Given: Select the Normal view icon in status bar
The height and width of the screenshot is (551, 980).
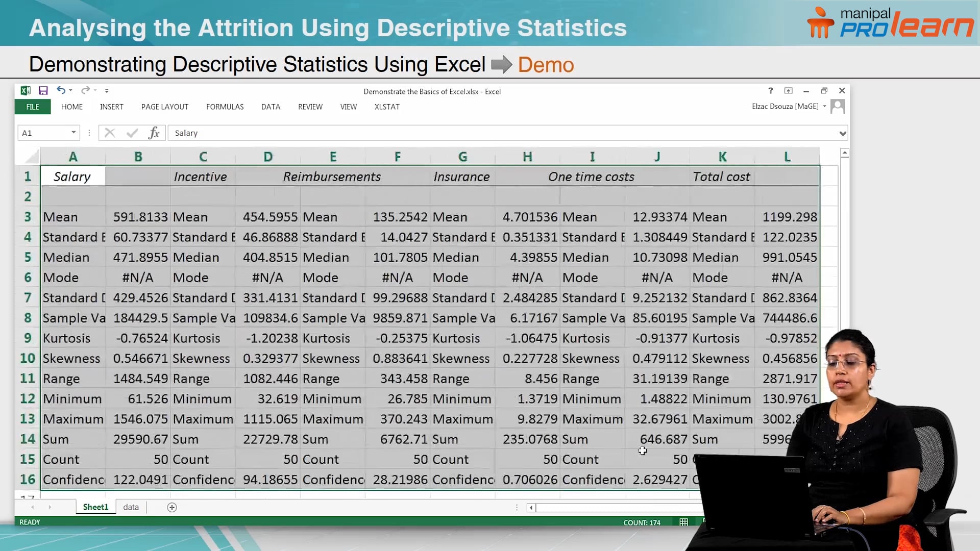Looking at the screenshot, I should click(683, 522).
